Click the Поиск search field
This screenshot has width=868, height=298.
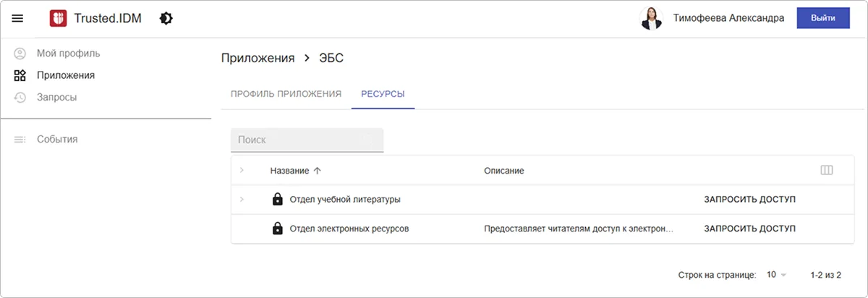click(x=297, y=140)
